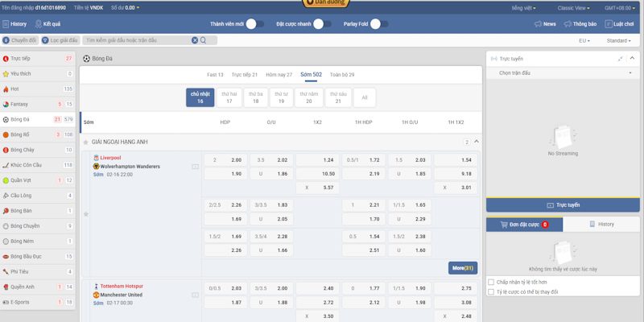The image size is (644, 322).
Task: Open EU odds format dropdown
Action: click(x=584, y=41)
